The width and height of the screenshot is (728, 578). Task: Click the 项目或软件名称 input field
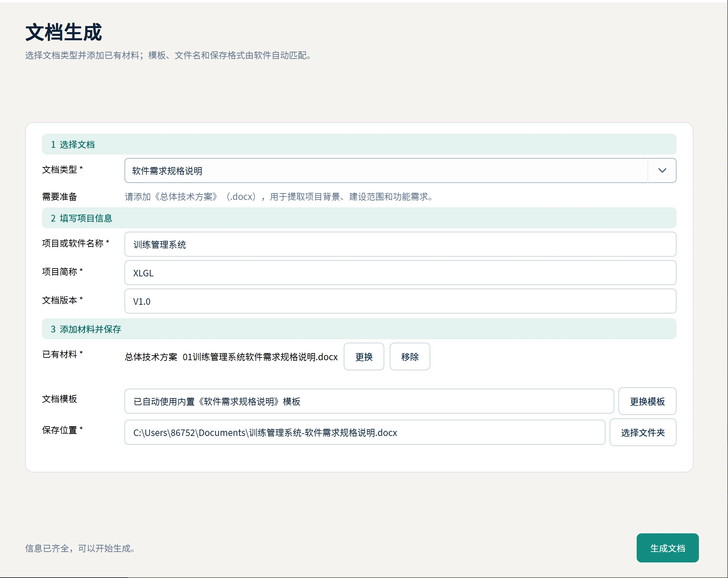[x=400, y=244]
